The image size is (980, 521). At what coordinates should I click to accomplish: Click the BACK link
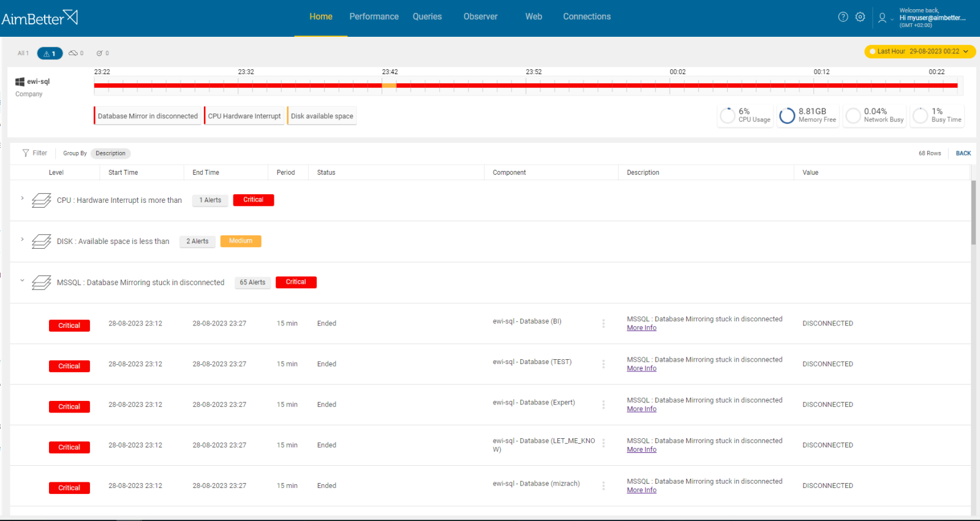click(x=963, y=153)
